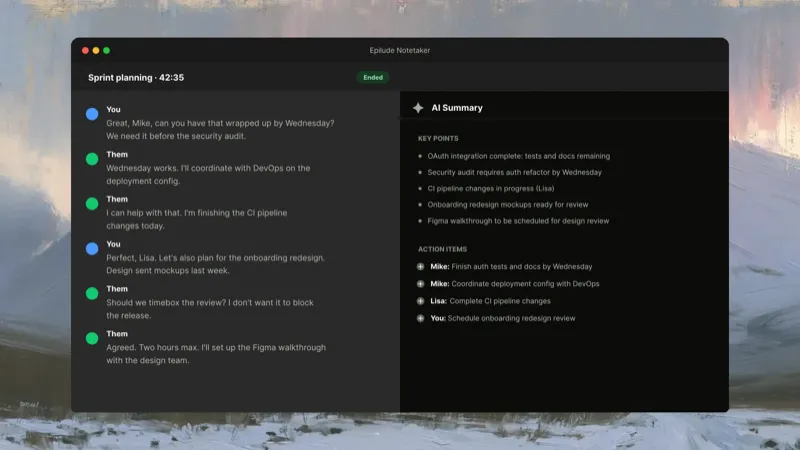Viewport: 800px width, 450px height.
Task: Click your avatar beside 'Great, Mike' message
Action: pyautogui.click(x=92, y=114)
